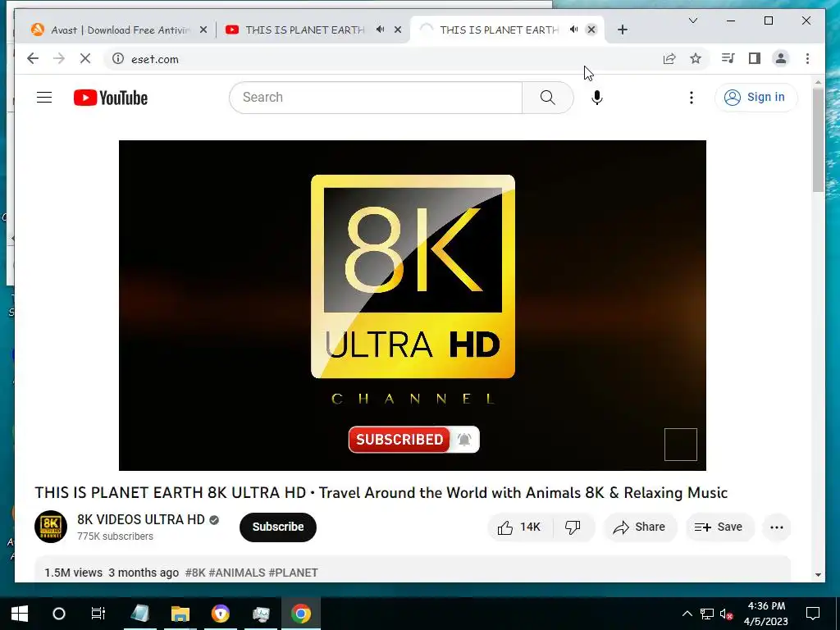Screen dimensions: 840x630
Task: Click scrollbar down arrow
Action: point(818,575)
